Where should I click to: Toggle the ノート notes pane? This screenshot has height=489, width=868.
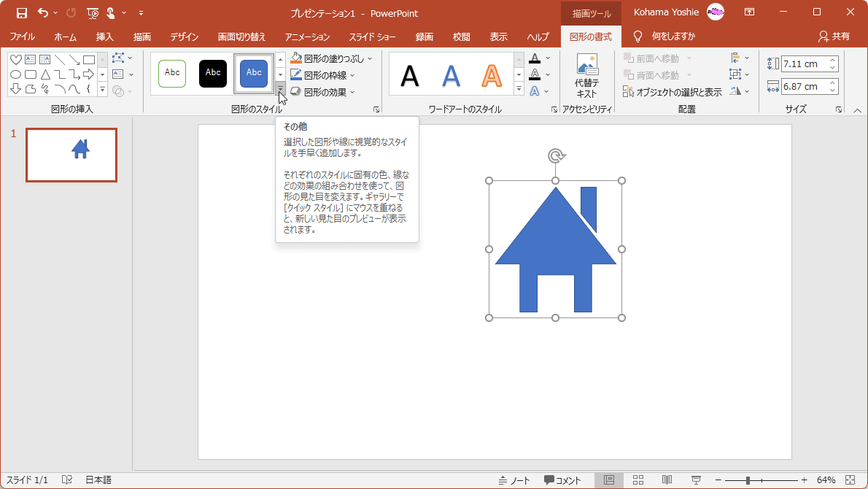click(514, 480)
